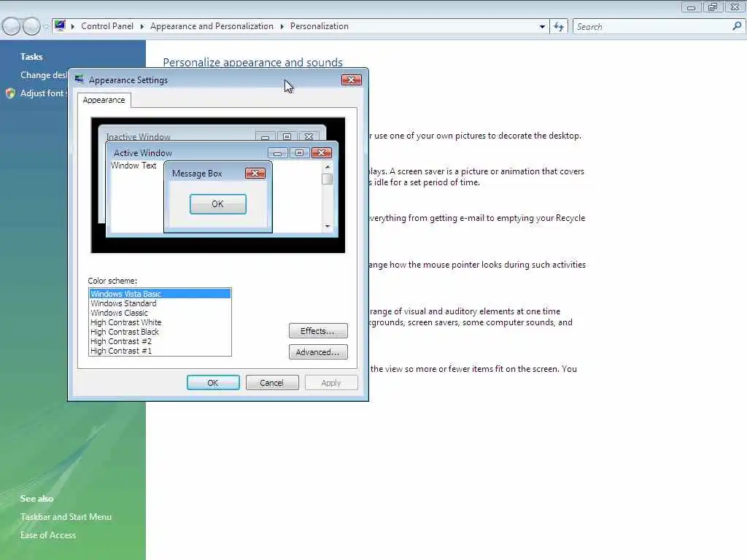Click the Search input field
This screenshot has height=560, width=747.
(653, 27)
